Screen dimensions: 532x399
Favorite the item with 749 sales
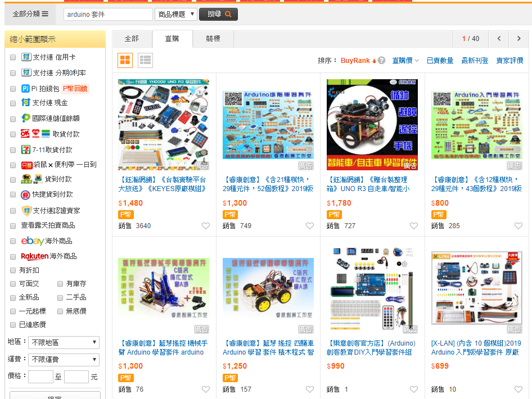click(310, 226)
